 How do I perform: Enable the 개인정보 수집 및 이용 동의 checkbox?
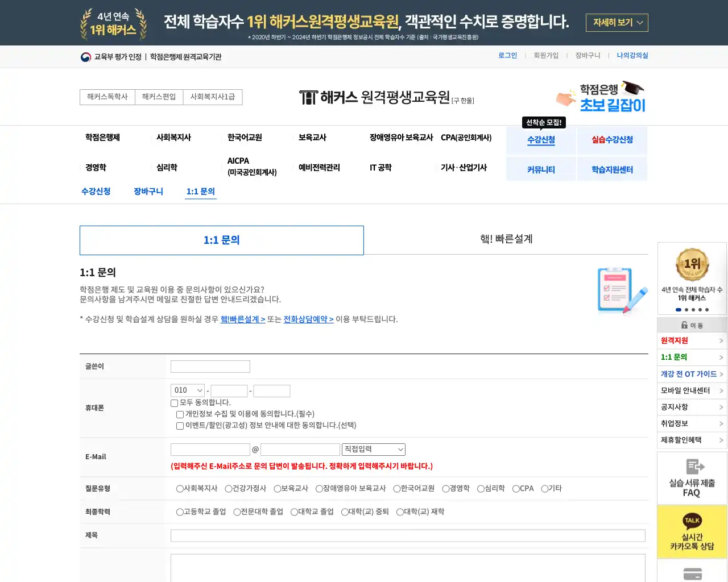coord(179,414)
